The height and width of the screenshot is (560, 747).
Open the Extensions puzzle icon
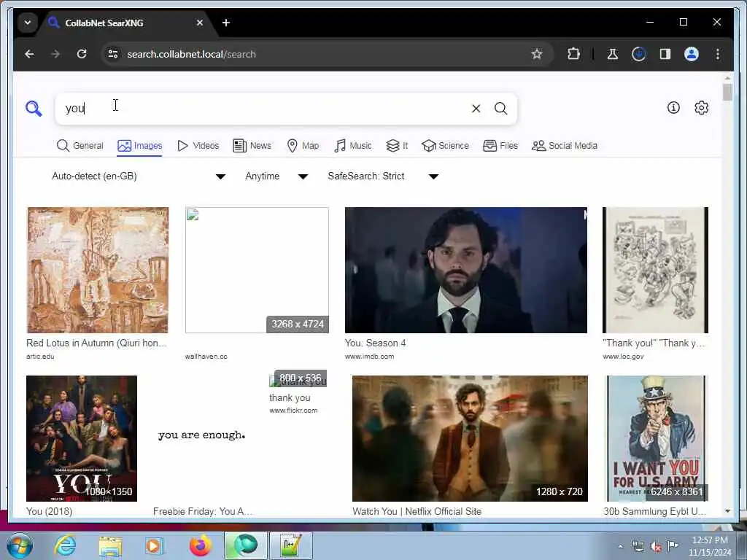[573, 54]
